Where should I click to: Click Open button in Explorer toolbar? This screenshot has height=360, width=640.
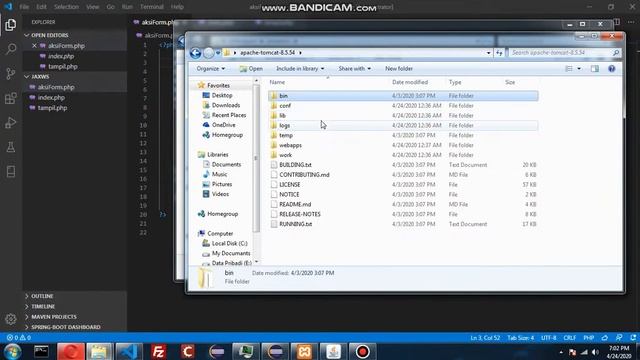click(x=251, y=69)
